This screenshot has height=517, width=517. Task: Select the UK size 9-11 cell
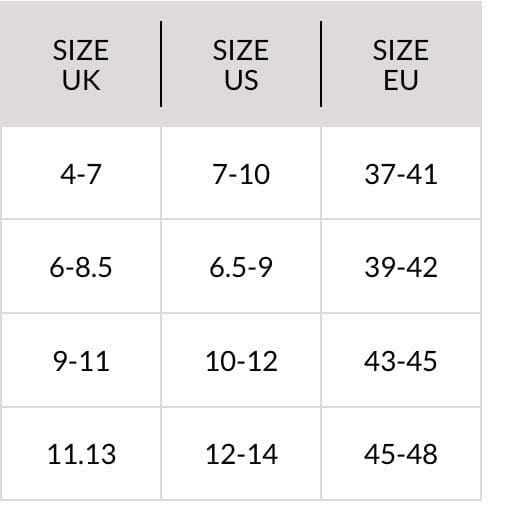[x=81, y=360]
